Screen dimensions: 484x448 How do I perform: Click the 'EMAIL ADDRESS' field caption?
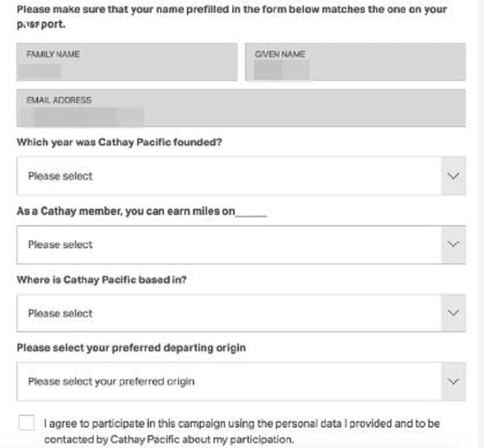click(59, 100)
